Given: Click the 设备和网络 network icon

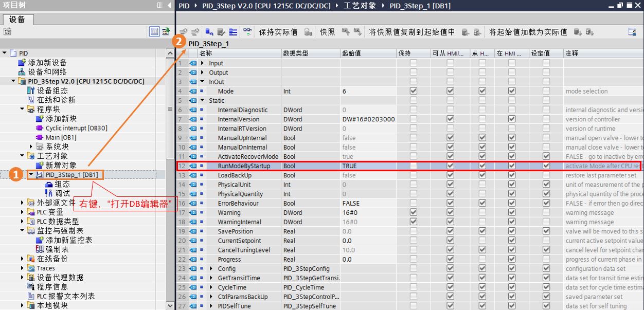Looking at the screenshot, I should point(22,72).
